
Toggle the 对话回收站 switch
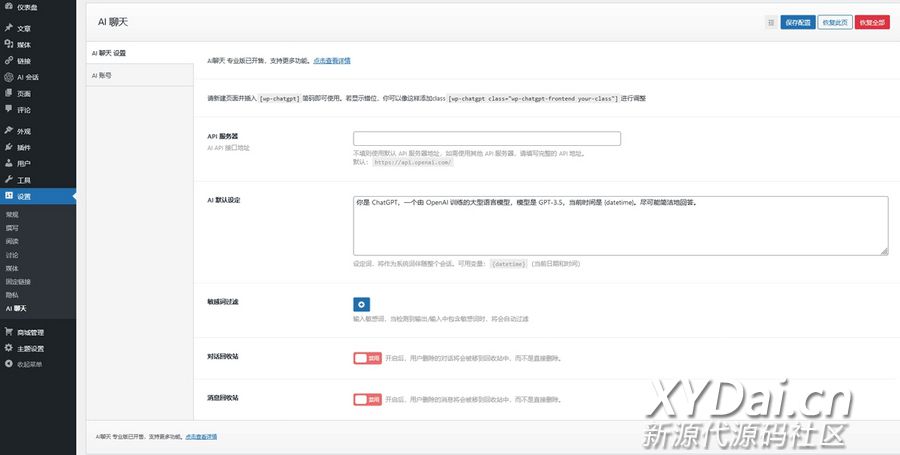[367, 357]
